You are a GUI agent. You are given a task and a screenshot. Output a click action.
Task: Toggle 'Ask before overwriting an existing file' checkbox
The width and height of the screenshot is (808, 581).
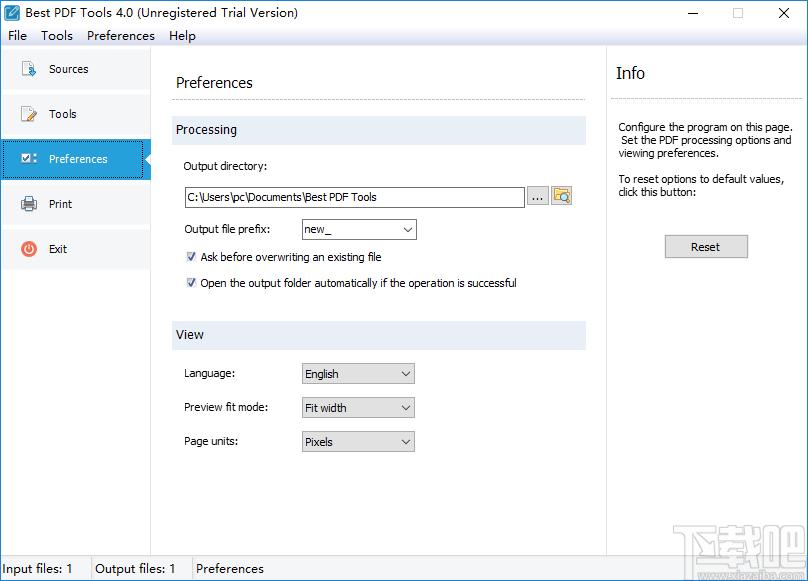point(191,257)
